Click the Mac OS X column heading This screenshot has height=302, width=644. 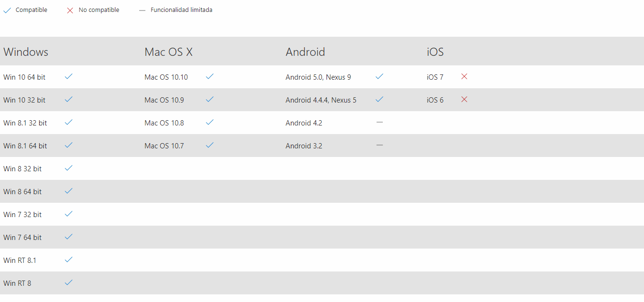[x=169, y=52]
